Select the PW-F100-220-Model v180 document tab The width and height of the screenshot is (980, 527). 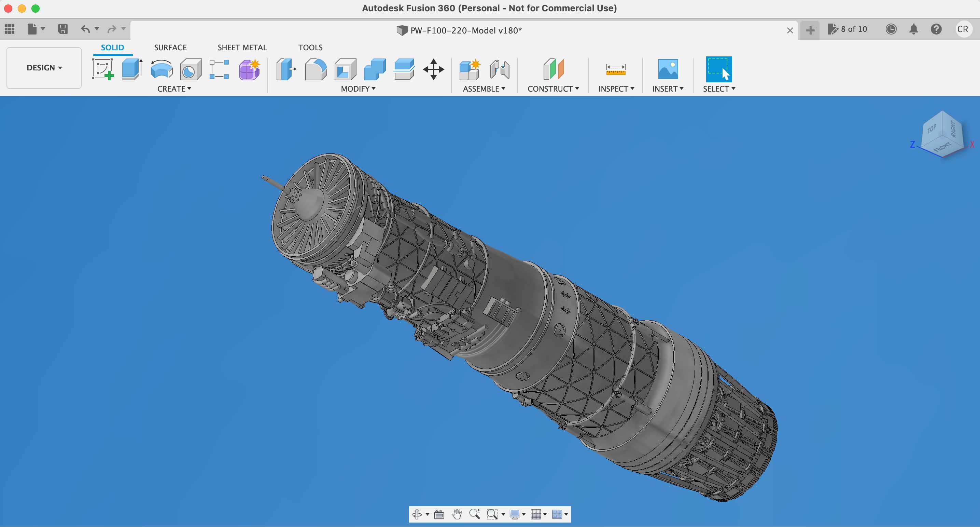(459, 30)
